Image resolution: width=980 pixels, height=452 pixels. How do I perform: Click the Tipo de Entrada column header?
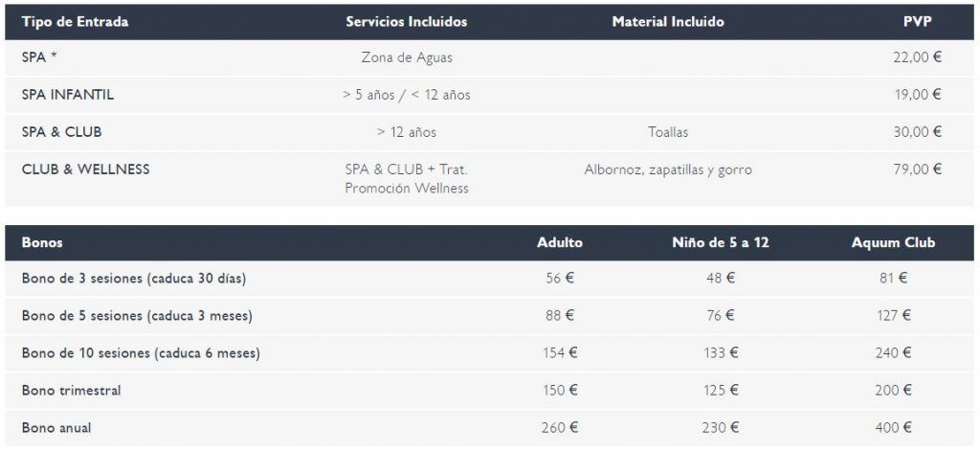click(75, 22)
